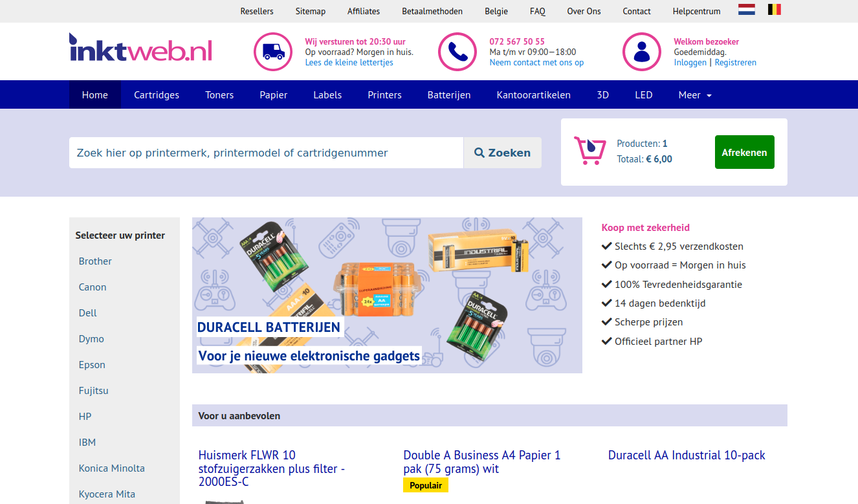Open the Registreren link
Viewport: 858px width, 504px height.
735,63
